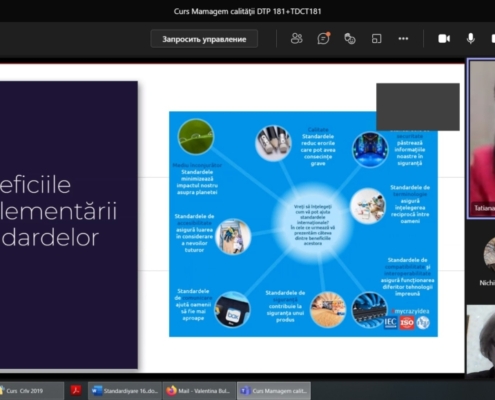Viewport: 495px width, 400px height.
Task: Click the green leaf environment circle image
Action: coord(196,137)
